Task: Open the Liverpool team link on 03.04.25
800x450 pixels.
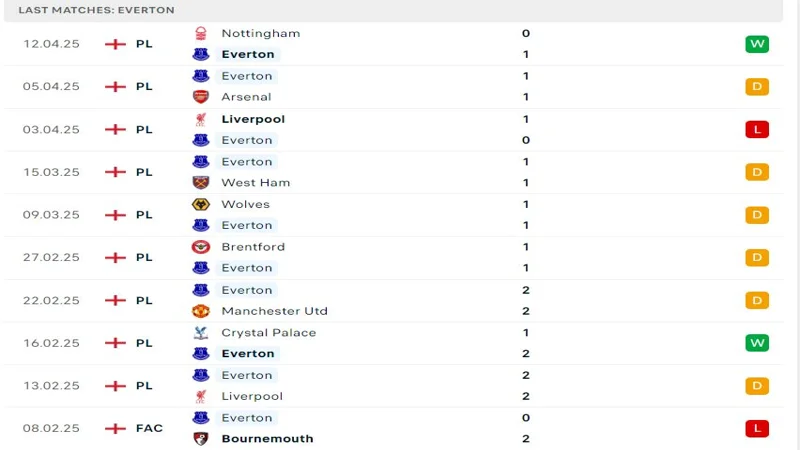Action: pos(253,119)
